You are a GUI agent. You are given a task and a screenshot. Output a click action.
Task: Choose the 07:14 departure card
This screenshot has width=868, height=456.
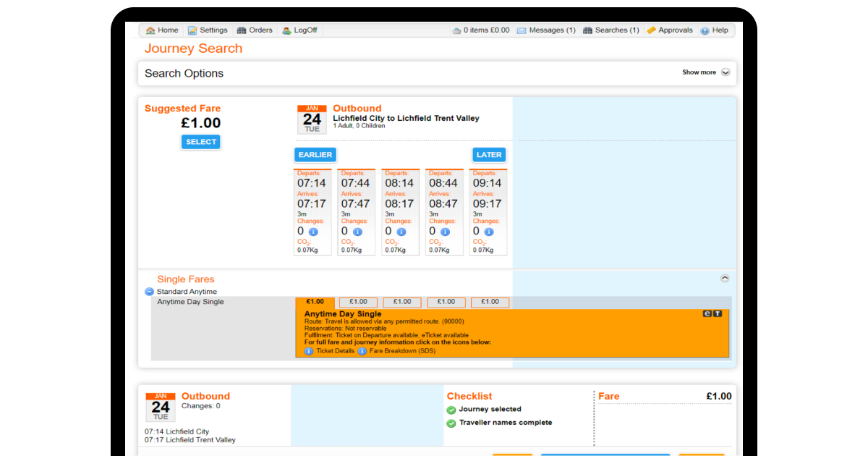(312, 212)
